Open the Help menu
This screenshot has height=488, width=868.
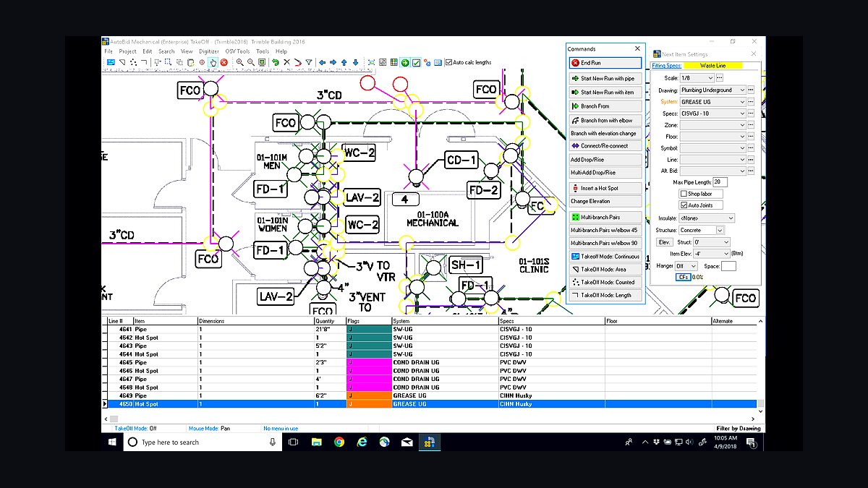[x=281, y=51]
